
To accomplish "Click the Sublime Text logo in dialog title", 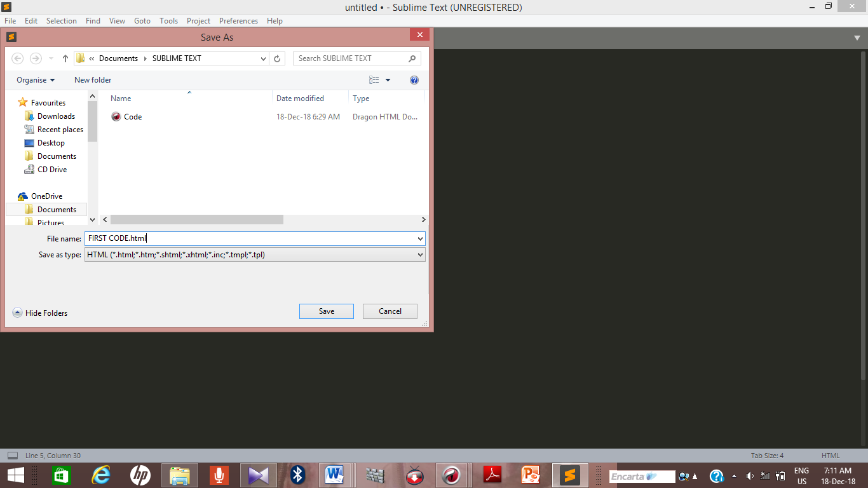I will pos(11,37).
